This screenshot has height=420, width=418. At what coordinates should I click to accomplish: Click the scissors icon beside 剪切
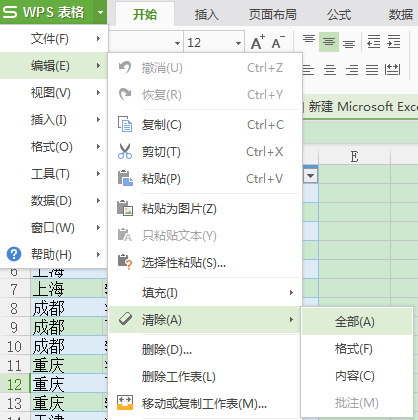pyautogui.click(x=125, y=151)
